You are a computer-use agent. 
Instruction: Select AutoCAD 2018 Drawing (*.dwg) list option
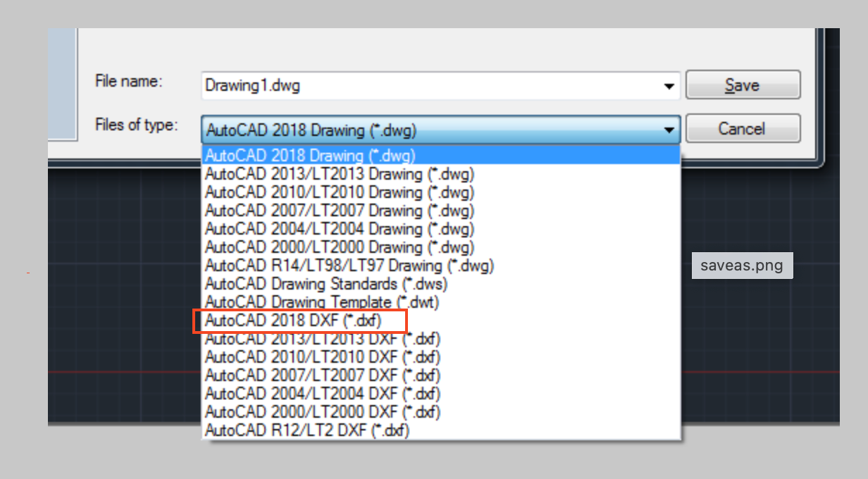441,155
